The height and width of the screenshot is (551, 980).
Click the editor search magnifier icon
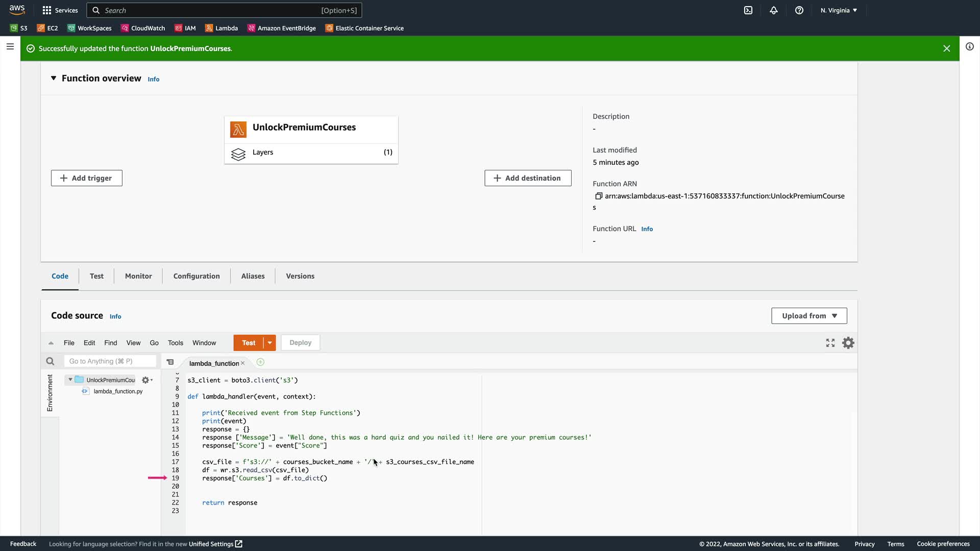click(50, 361)
